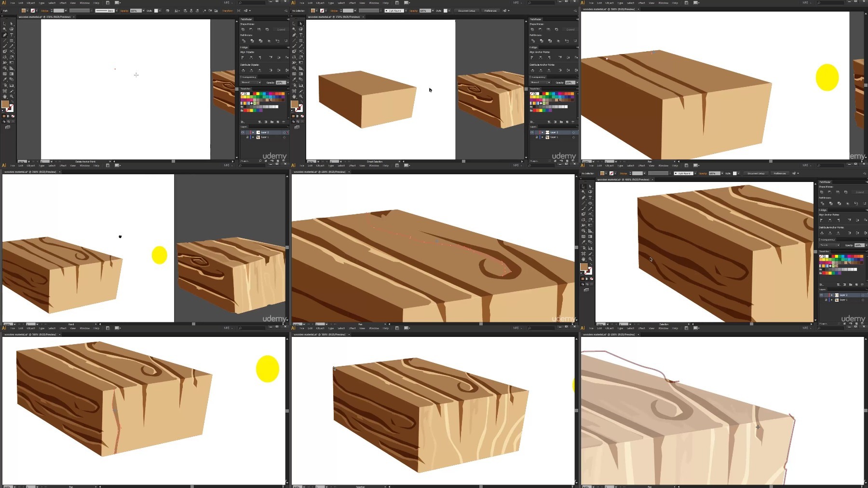Click Document Setup button in middle-right frame
The height and width of the screenshot is (488, 868).
(756, 173)
